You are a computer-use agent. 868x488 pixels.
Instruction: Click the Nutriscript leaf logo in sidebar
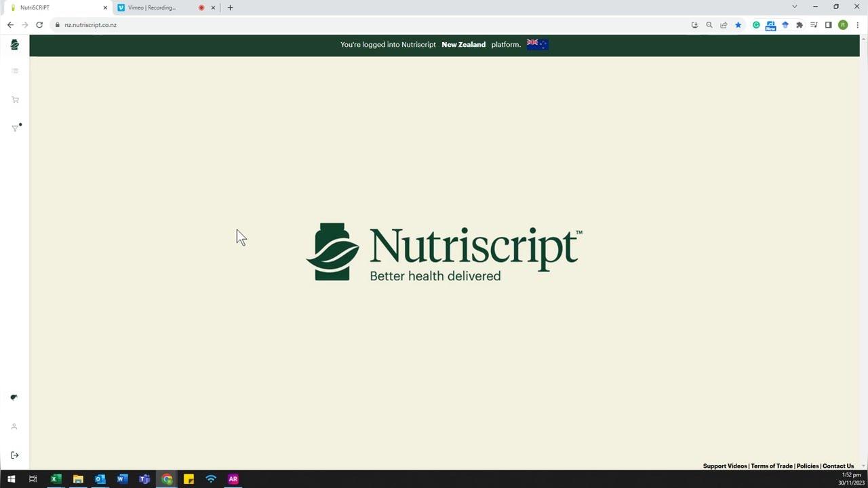(14, 45)
